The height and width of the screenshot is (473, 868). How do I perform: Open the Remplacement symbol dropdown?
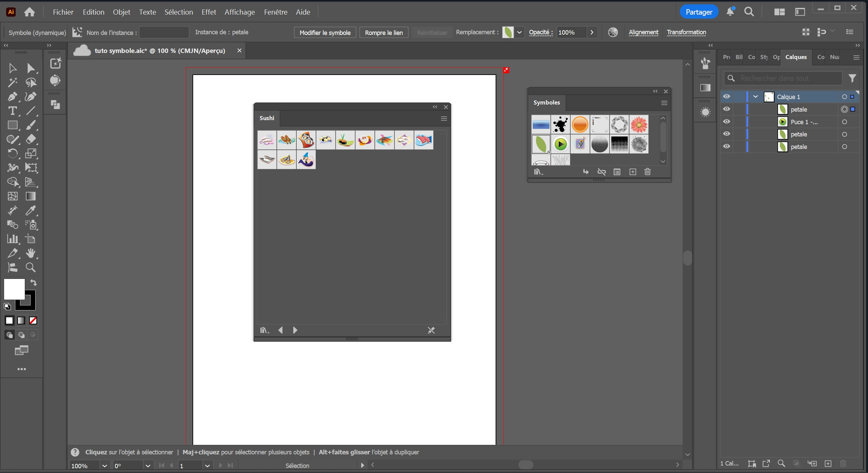click(519, 33)
